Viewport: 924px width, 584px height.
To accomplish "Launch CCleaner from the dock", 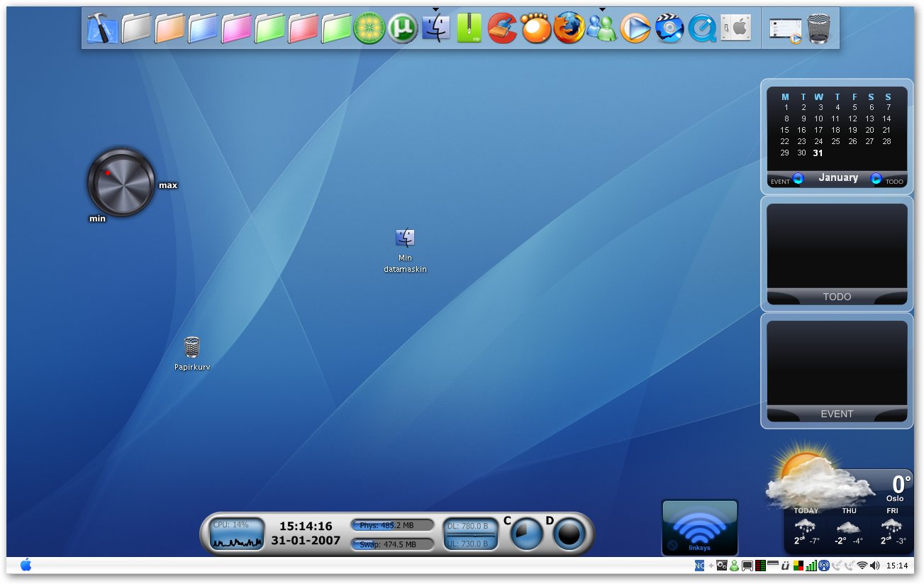I will (502, 28).
